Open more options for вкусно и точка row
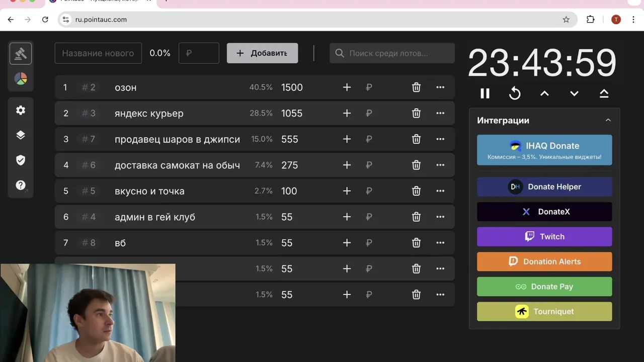This screenshot has height=362, width=644. 440,191
